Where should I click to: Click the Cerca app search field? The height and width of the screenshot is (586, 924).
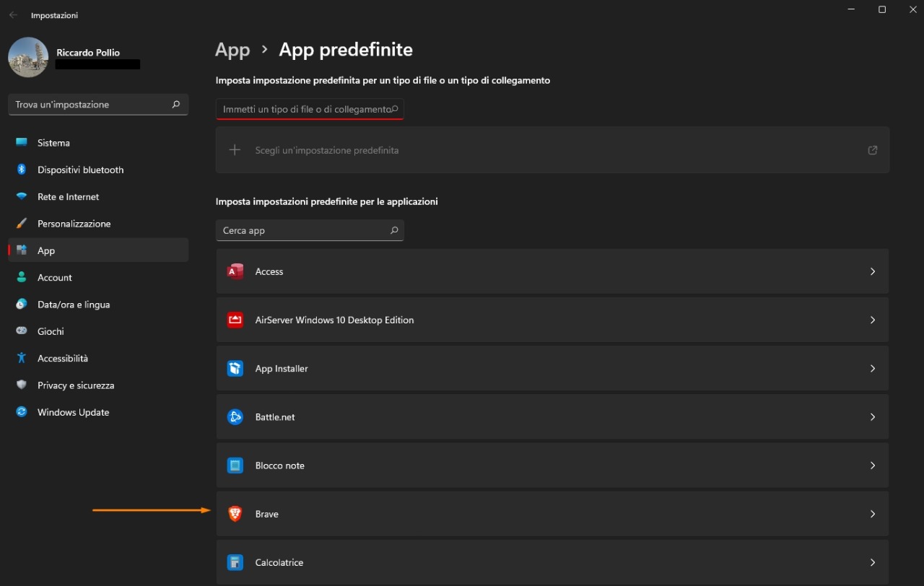click(x=310, y=230)
